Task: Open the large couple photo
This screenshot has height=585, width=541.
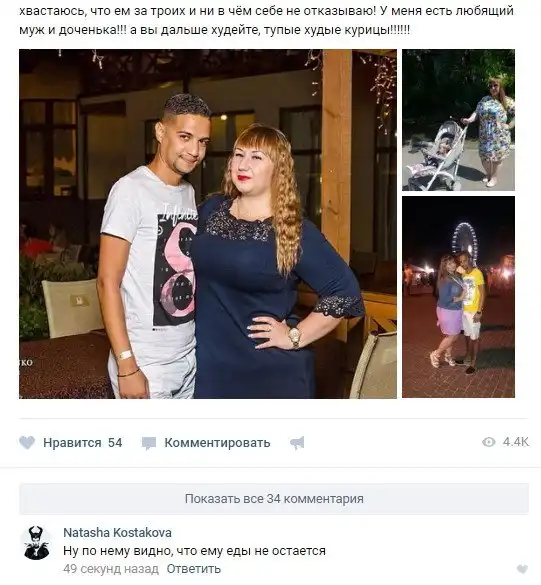Action: pyautogui.click(x=208, y=224)
